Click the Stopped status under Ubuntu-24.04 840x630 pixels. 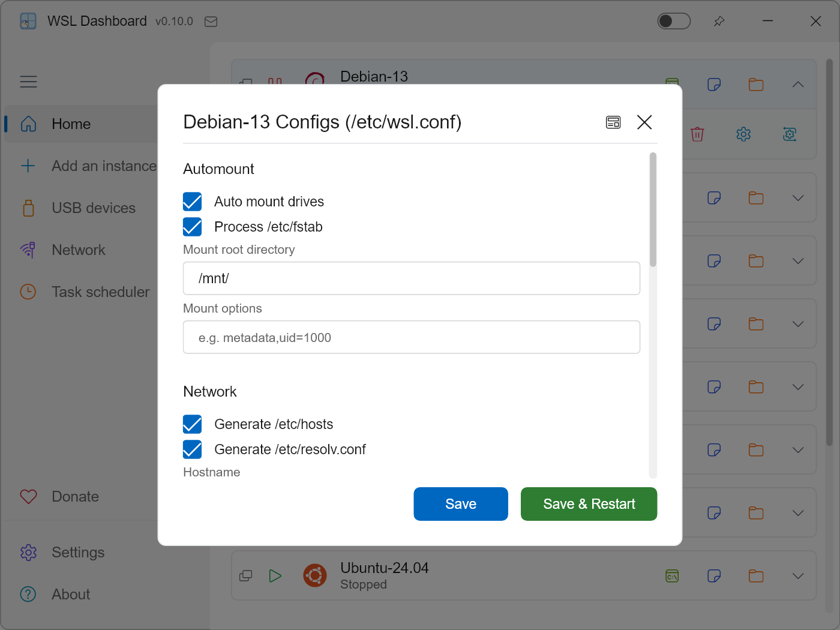(x=364, y=584)
